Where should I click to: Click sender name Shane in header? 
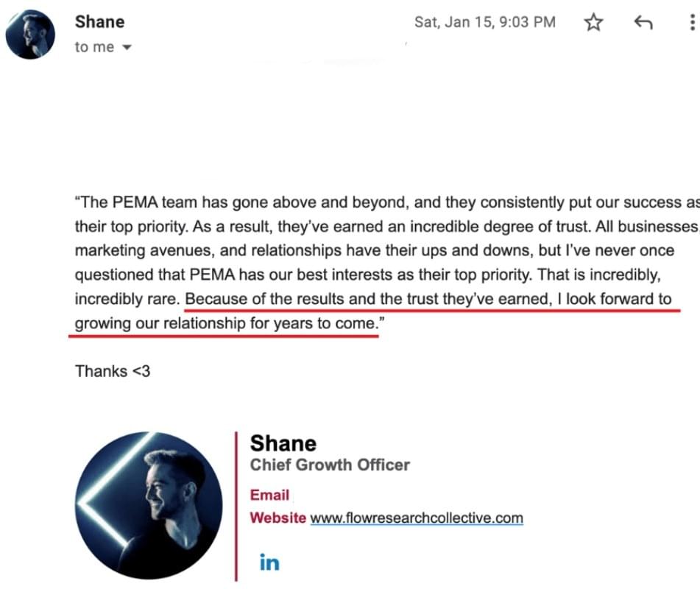click(x=99, y=22)
